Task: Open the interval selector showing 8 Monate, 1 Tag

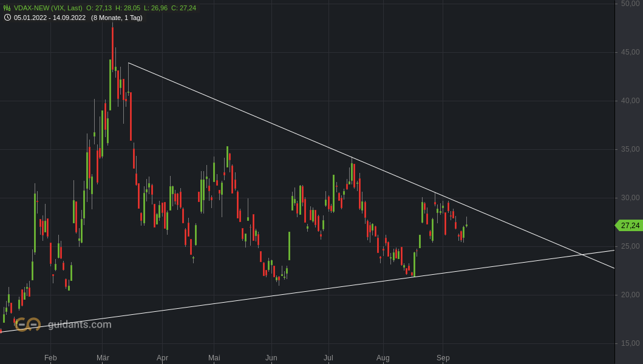Action: coord(117,18)
